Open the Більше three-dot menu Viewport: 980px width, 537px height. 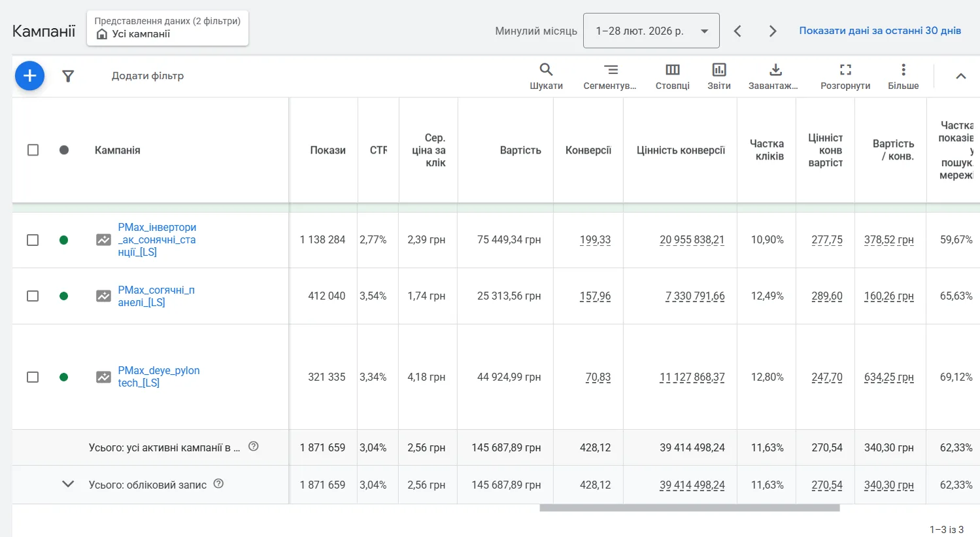click(x=904, y=77)
